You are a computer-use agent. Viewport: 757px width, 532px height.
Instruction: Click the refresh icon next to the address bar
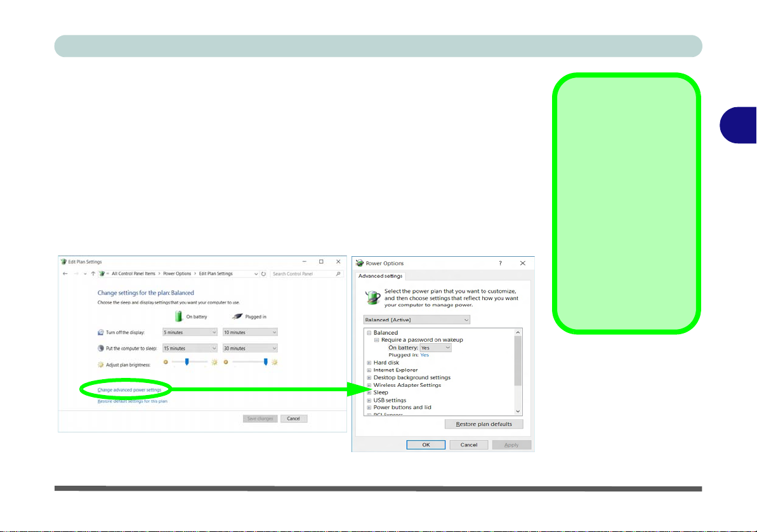click(263, 273)
